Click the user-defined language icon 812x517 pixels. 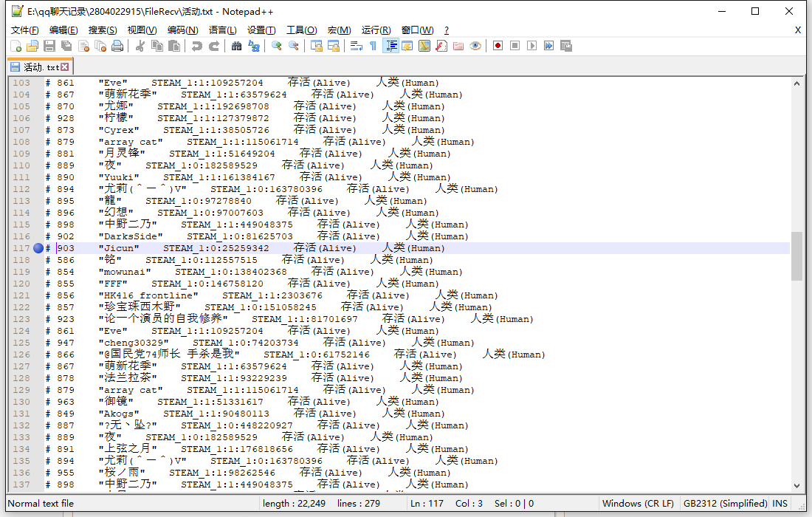point(407,46)
